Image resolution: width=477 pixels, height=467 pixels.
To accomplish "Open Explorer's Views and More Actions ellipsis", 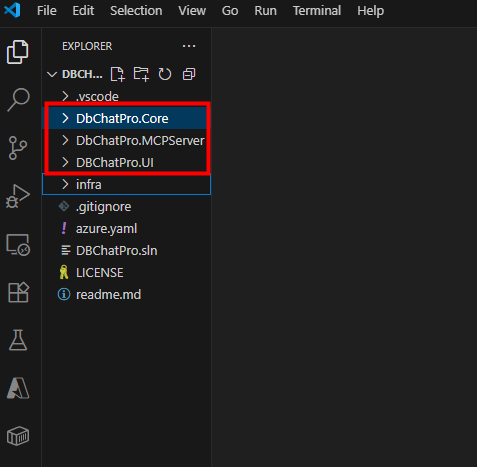I will (x=189, y=46).
